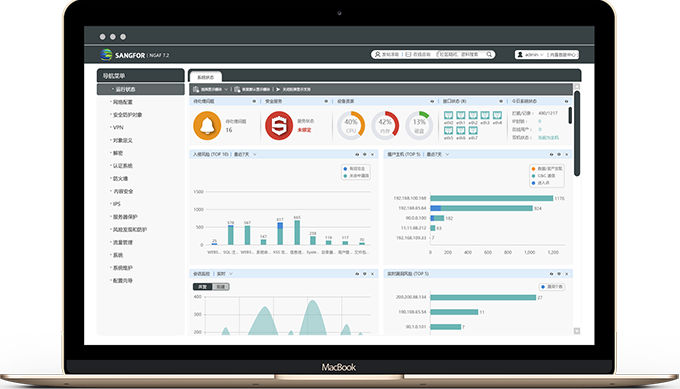Viewport: 680px width, 389px height.
Task: Open settings gear of intrusion risk TOP 10 panel
Action: point(365,154)
